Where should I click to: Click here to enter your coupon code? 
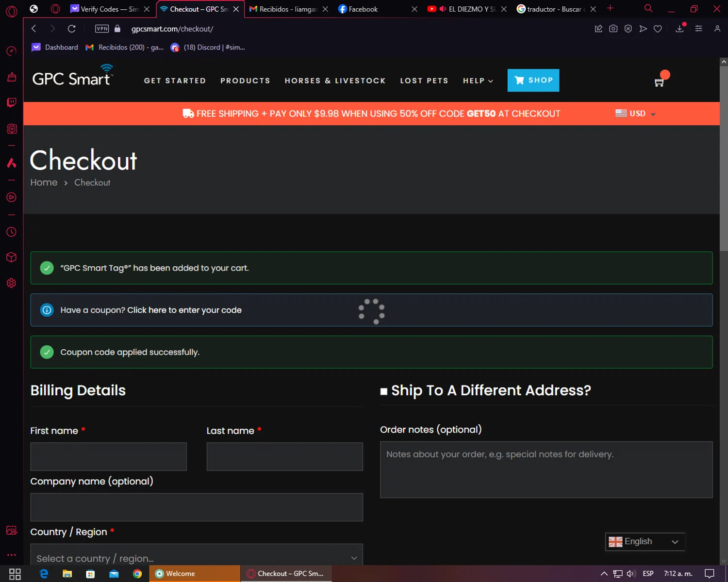(x=184, y=310)
